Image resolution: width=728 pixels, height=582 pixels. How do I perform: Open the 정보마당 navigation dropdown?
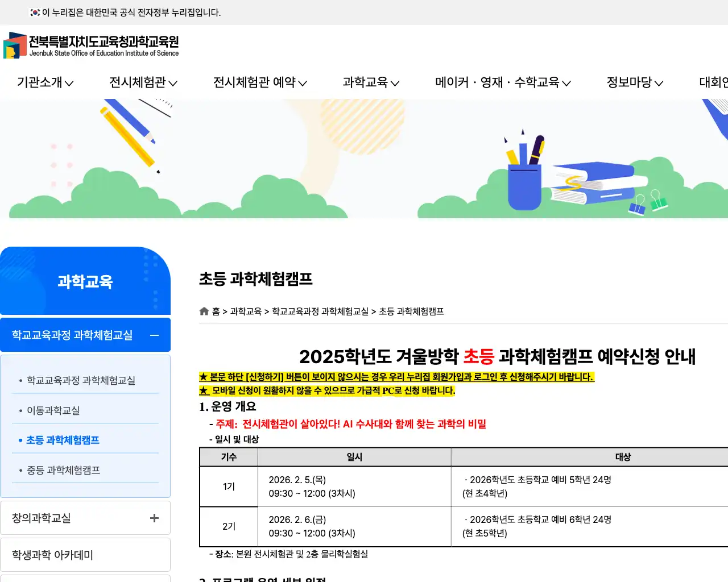pos(634,82)
